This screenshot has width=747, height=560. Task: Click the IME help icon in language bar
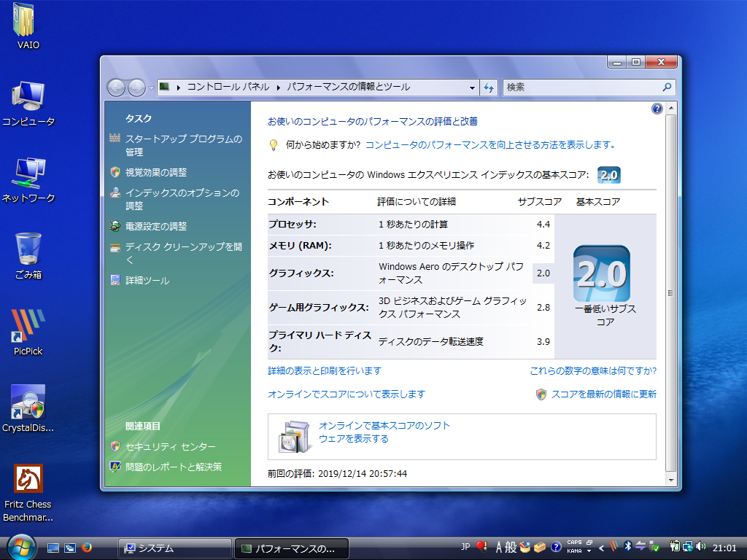pos(555,547)
